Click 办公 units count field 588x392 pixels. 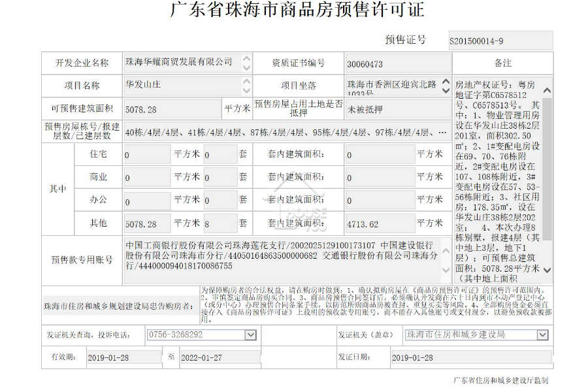[x=221, y=201]
